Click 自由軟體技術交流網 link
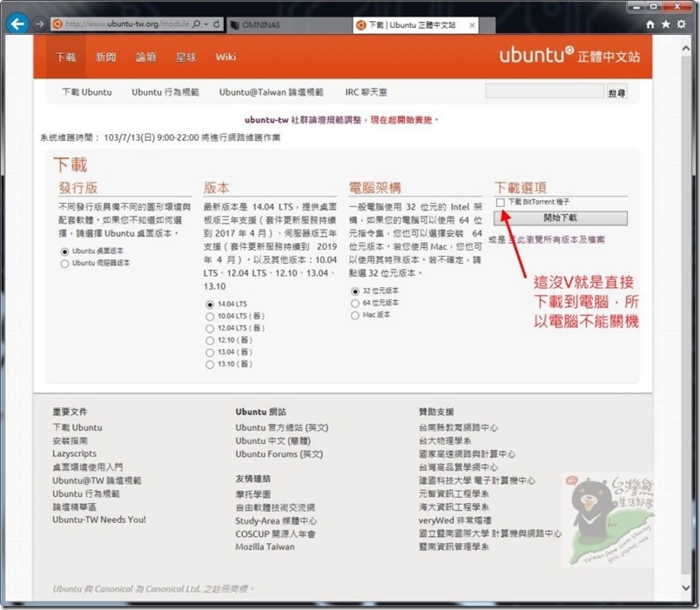 [x=275, y=507]
